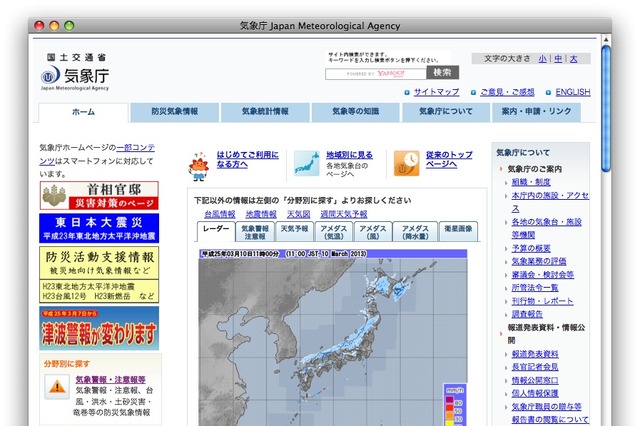Open 本庁内の施設・アクセス link
This screenshot has height=426, width=640.
point(550,202)
